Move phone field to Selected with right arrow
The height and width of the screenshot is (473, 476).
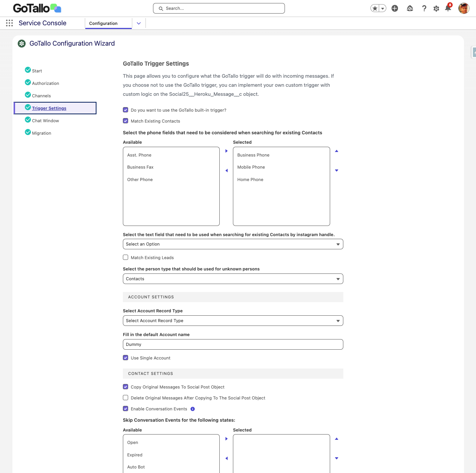227,151
